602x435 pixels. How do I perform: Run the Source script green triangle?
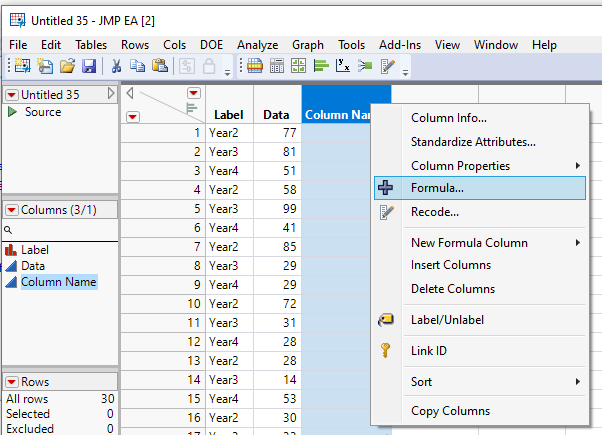tap(12, 112)
